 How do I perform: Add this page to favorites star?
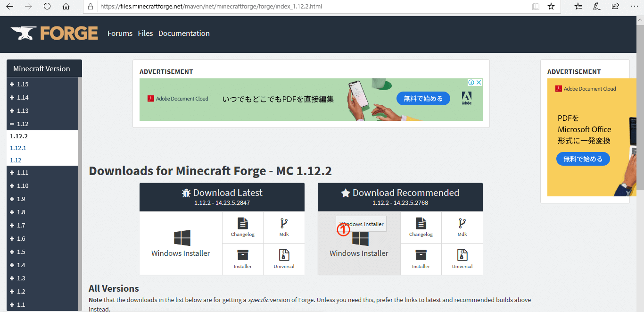551,7
